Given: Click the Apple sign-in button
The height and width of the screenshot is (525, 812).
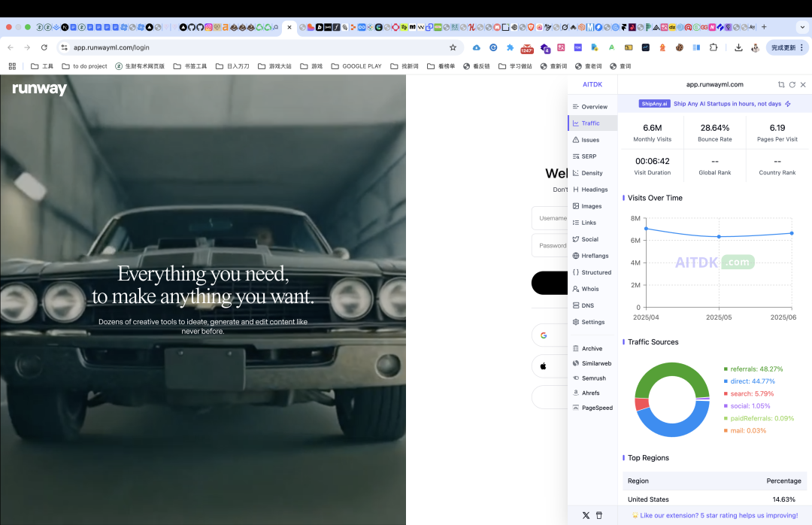Looking at the screenshot, I should coord(550,366).
